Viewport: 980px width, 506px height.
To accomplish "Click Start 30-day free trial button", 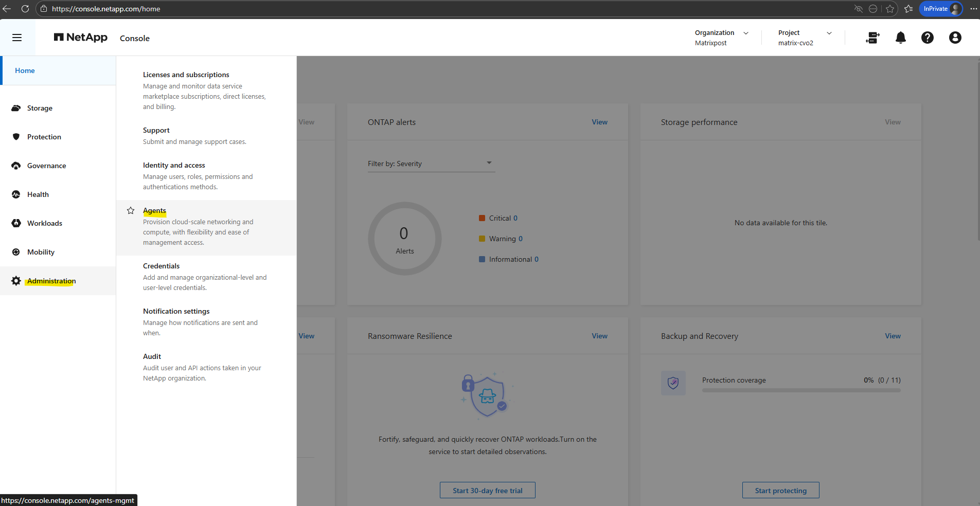I will point(487,490).
